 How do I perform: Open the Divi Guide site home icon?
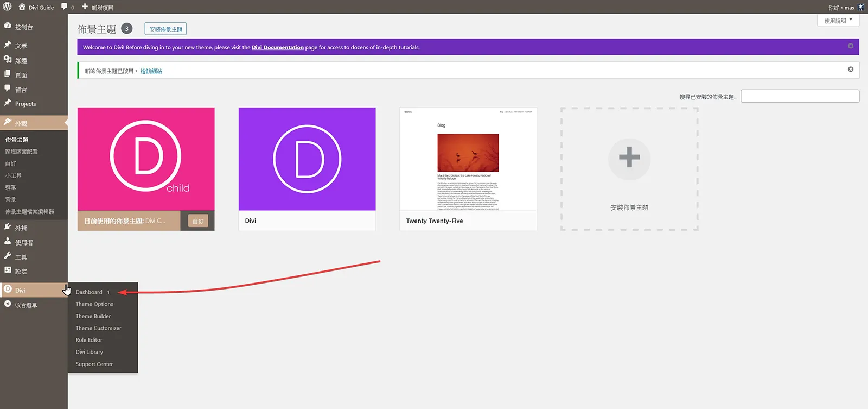tap(22, 7)
